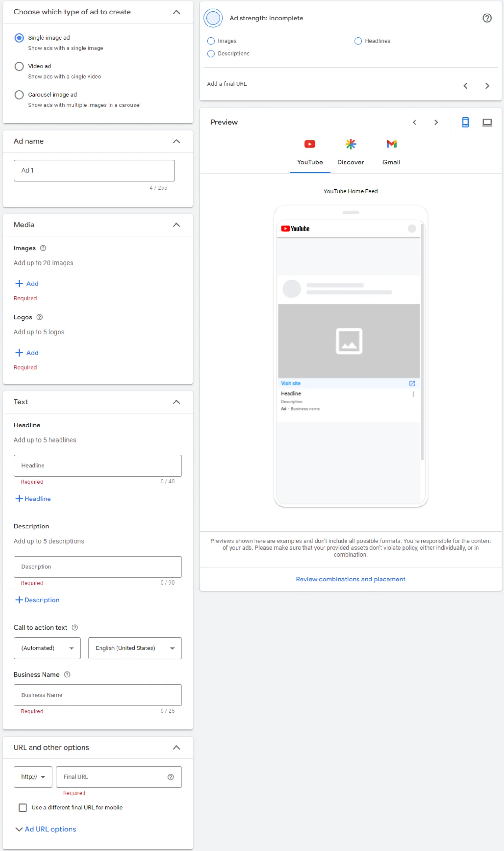Click the phone preview scrollbar
The image size is (504, 851).
tap(422, 342)
